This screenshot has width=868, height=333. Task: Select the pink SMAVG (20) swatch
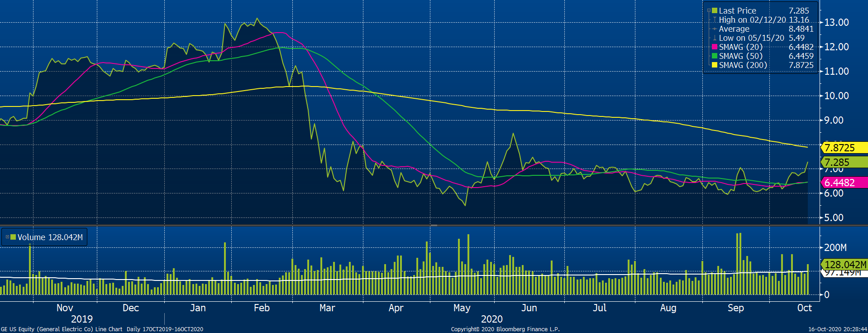(715, 47)
